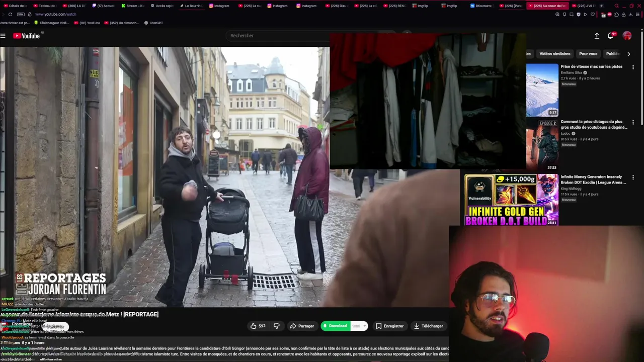The image size is (644, 362).
Task: Open options for Ludoc hostage video
Action: (x=633, y=122)
